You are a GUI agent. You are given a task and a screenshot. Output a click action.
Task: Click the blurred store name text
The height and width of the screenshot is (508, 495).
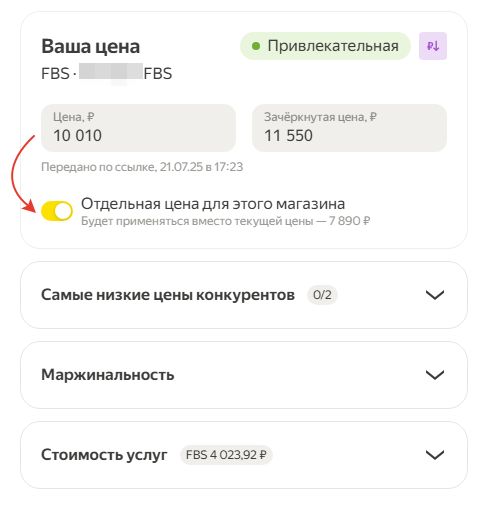111,73
